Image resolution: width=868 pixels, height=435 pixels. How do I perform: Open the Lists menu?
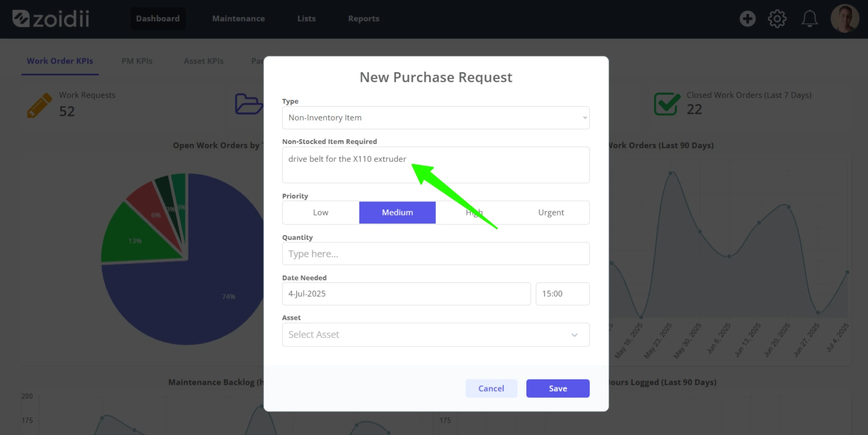(x=306, y=18)
